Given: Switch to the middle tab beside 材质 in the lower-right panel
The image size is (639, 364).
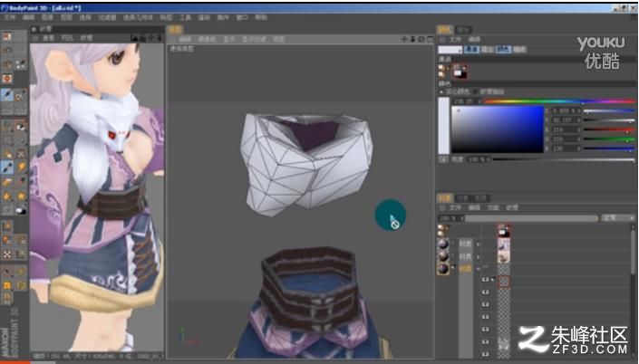Looking at the screenshot, I should click(462, 198).
